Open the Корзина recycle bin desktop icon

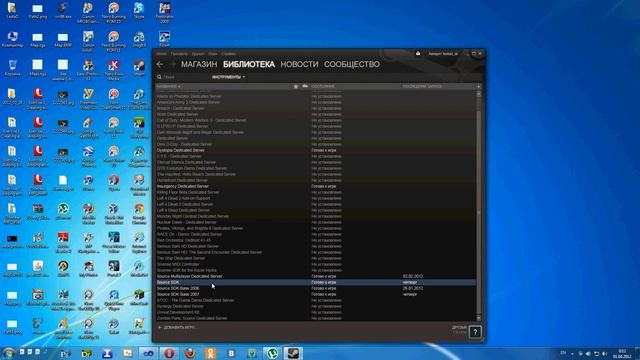tap(12, 68)
